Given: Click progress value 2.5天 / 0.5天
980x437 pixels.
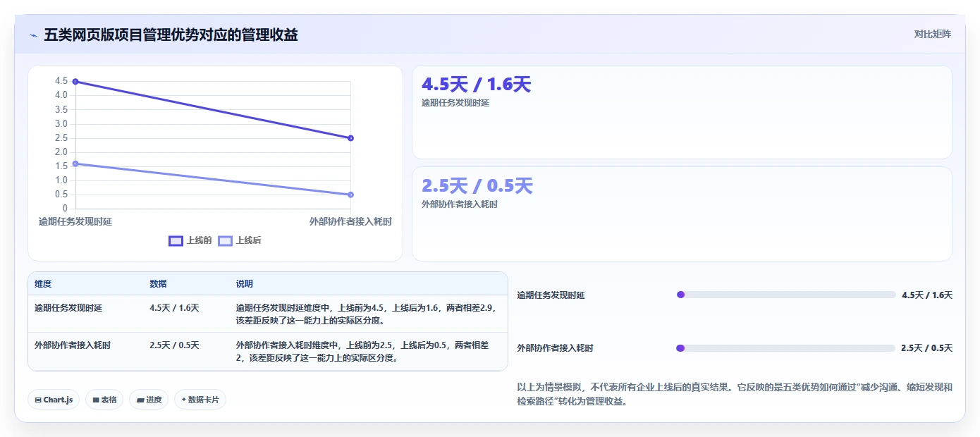Looking at the screenshot, I should (x=927, y=348).
